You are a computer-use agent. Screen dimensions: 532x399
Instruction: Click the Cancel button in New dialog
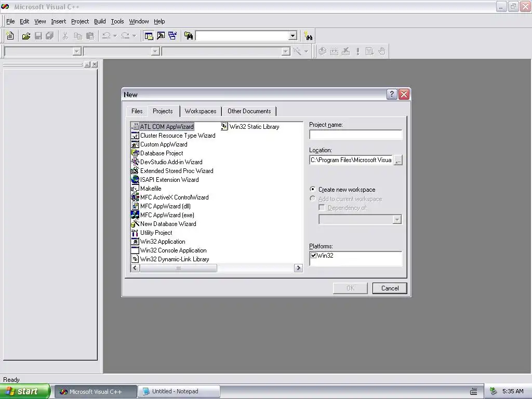(390, 288)
